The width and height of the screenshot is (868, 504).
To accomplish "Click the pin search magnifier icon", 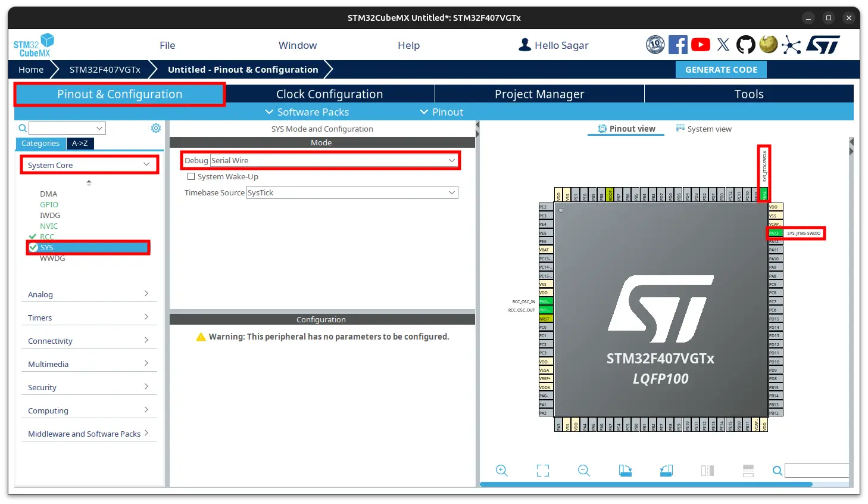I will coord(778,471).
